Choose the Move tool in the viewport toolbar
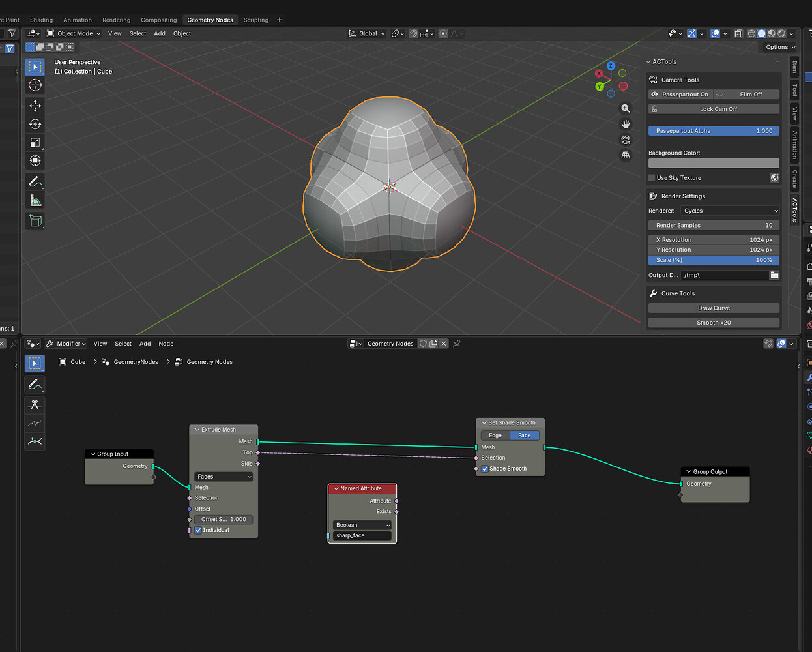The height and width of the screenshot is (652, 812). 35,106
